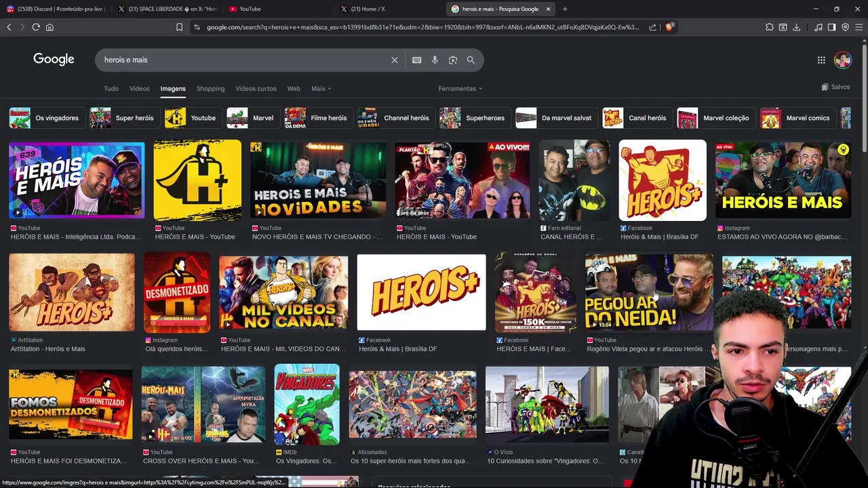Click the site info icon in address bar
Viewport: 868px width, 488px height.
point(197,27)
